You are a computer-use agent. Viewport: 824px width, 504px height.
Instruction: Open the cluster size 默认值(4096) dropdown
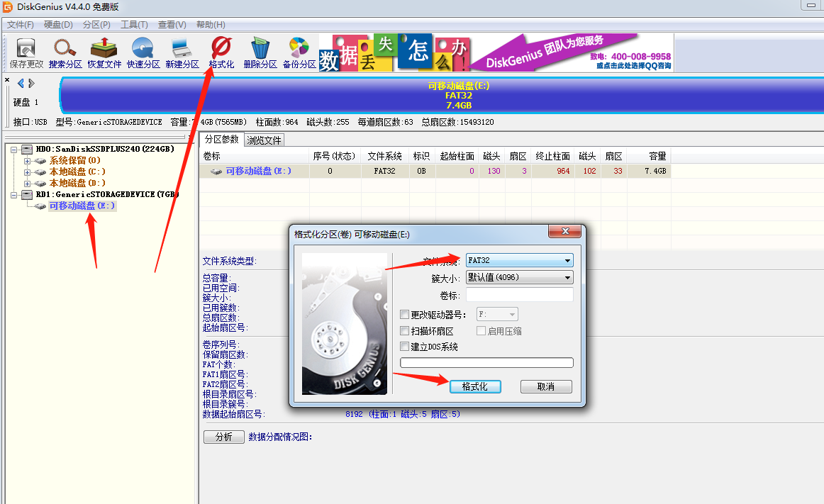point(519,277)
